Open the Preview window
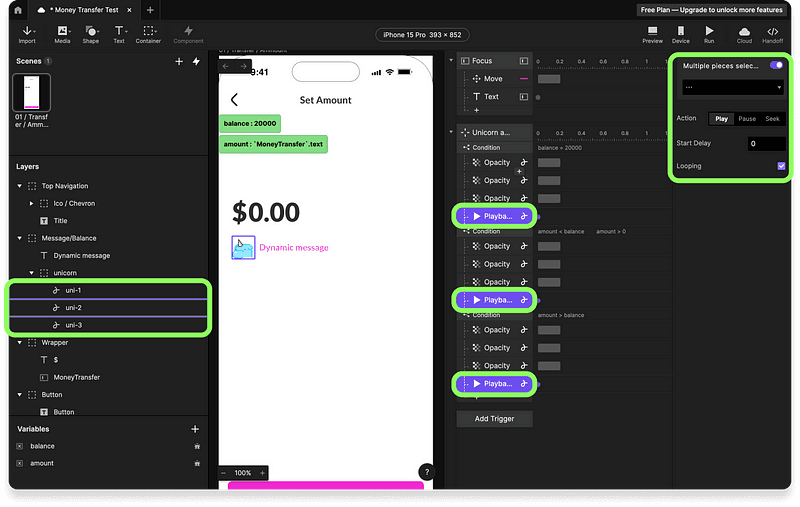The image size is (800, 507). click(652, 34)
